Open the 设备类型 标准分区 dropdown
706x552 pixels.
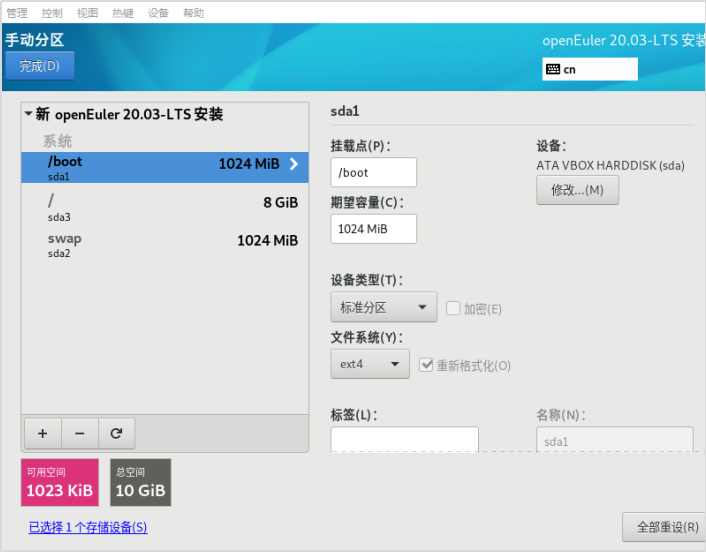(384, 307)
